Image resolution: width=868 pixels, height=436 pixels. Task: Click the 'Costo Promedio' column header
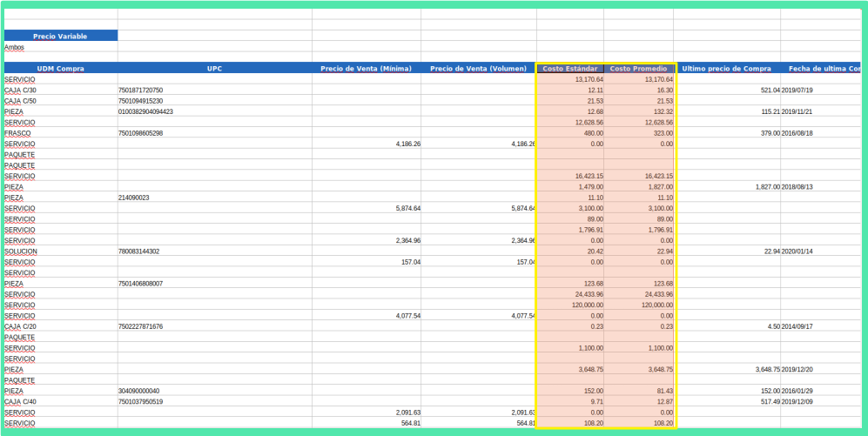638,68
